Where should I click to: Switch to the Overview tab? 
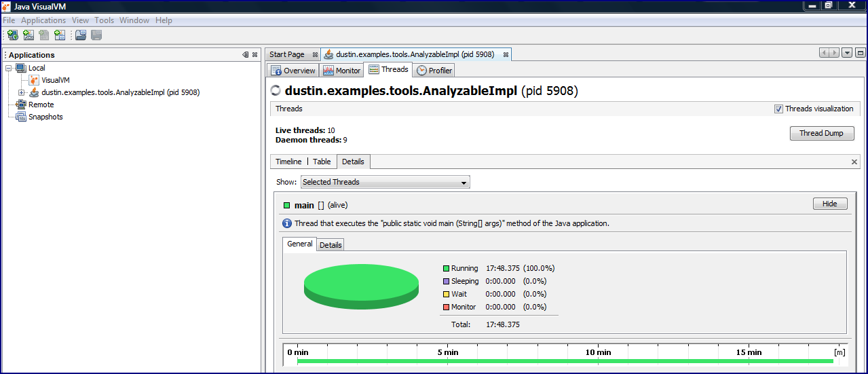pos(293,71)
